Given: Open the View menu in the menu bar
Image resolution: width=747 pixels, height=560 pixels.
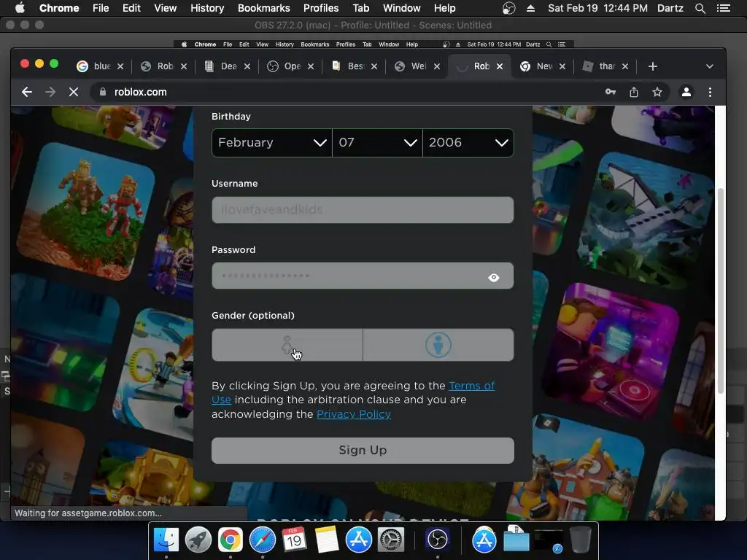Looking at the screenshot, I should (166, 8).
